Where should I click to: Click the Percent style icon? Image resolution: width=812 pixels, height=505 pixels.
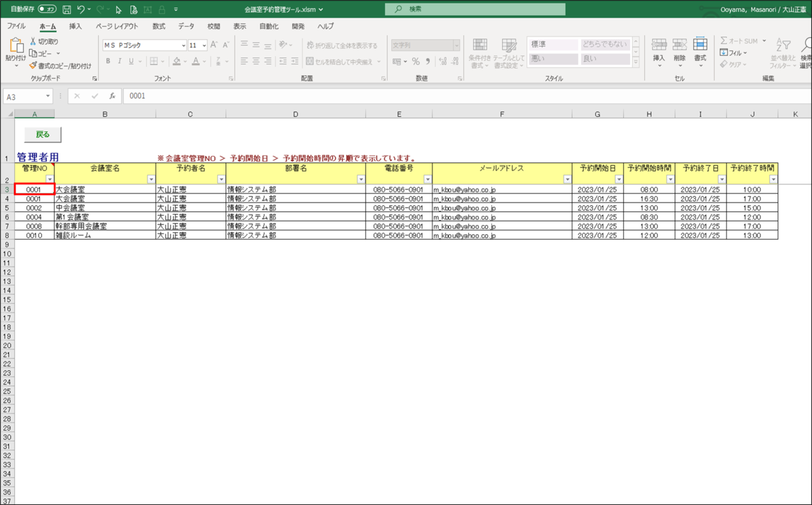coord(415,61)
